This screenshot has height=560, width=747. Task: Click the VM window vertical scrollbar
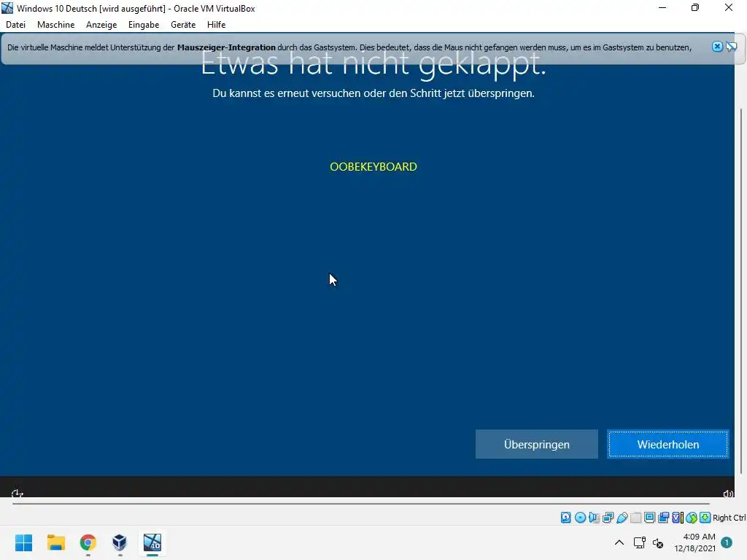click(741, 290)
